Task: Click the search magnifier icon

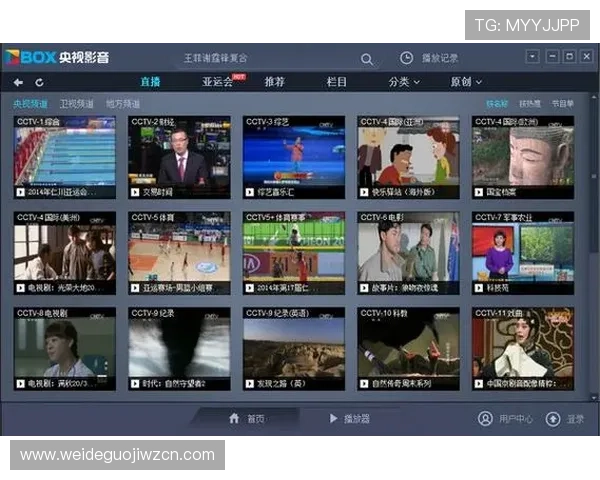Action: point(367,59)
